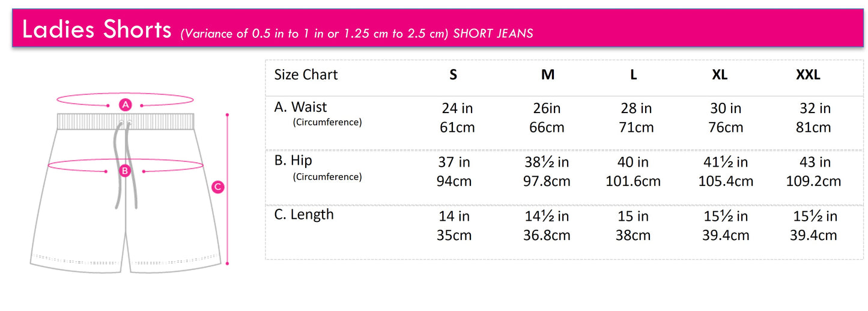This screenshot has height=311, width=868.
Task: Click the 15 in length value for L
Action: (x=633, y=216)
